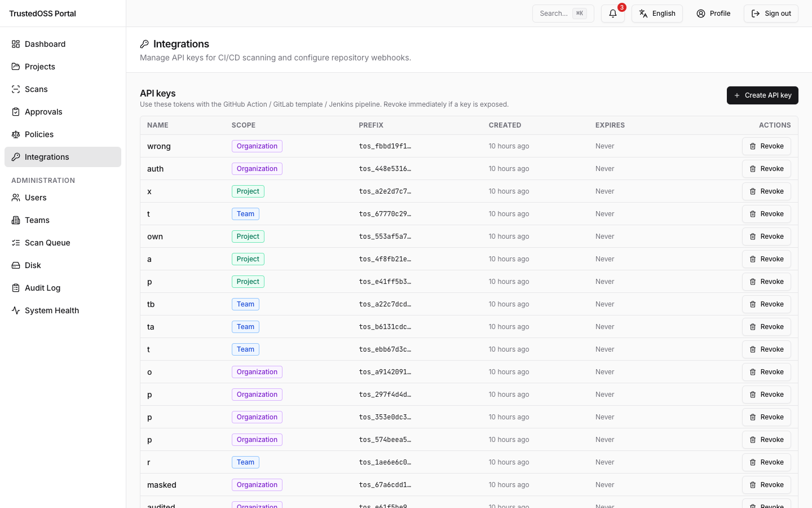Screen dimensions: 812x508
Task: Click the language translate icon
Action: 643,14
